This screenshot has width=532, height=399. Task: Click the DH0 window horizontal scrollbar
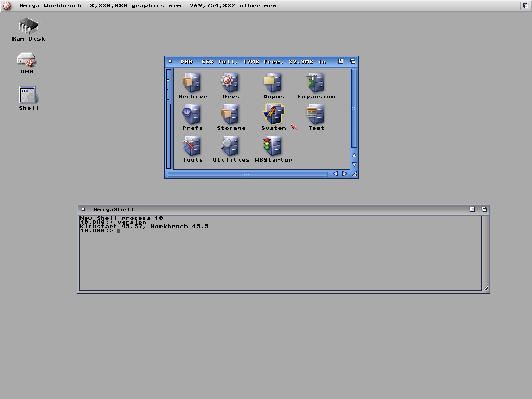click(x=247, y=174)
